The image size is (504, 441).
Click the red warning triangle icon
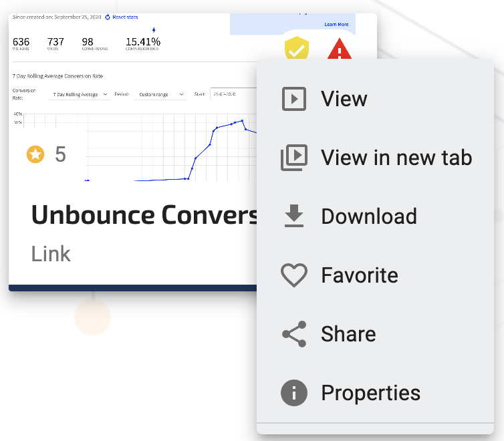click(340, 49)
